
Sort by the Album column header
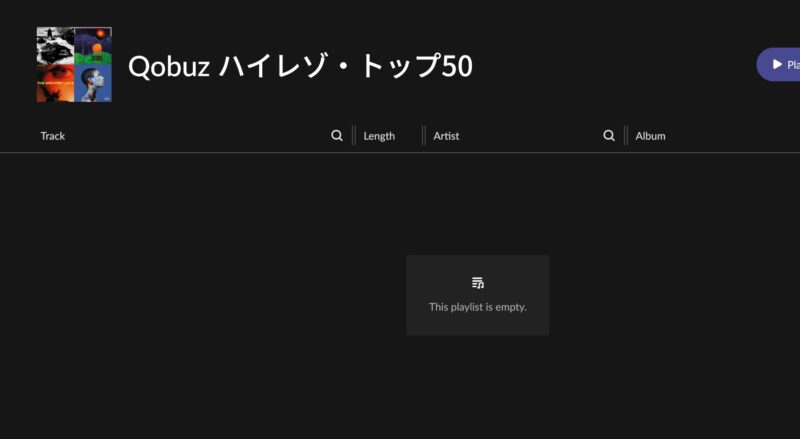pyautogui.click(x=650, y=136)
